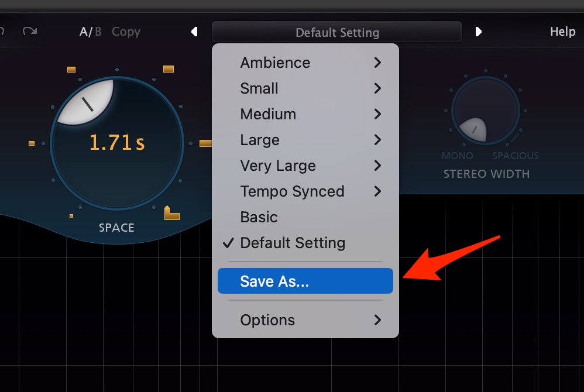Click the Copy button
Image resolution: width=584 pixels, height=392 pixels.
pyautogui.click(x=126, y=32)
